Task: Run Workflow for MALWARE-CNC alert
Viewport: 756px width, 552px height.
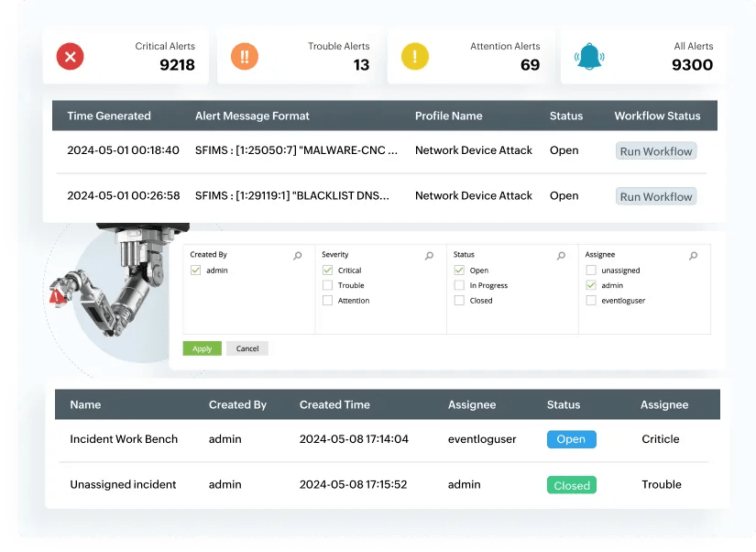Action: pos(656,151)
